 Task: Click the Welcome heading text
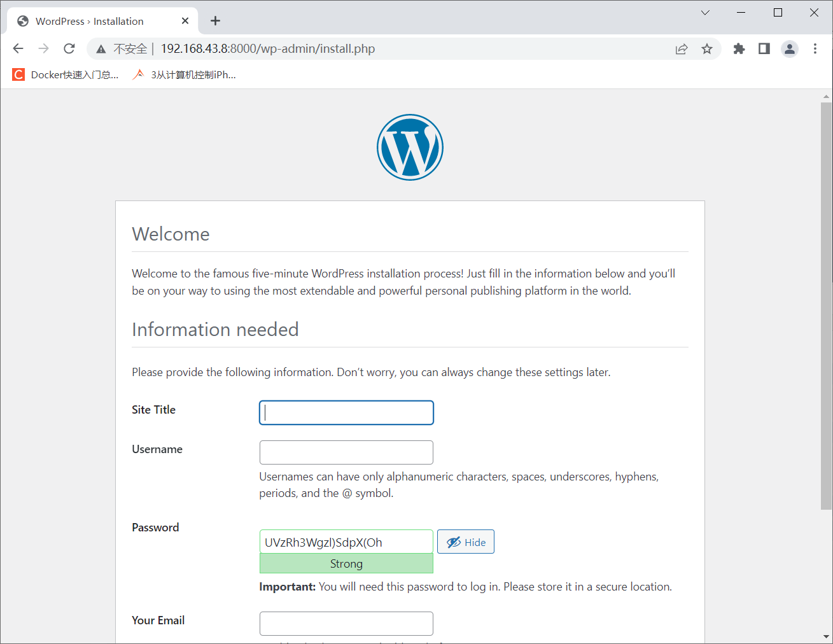pyautogui.click(x=171, y=234)
